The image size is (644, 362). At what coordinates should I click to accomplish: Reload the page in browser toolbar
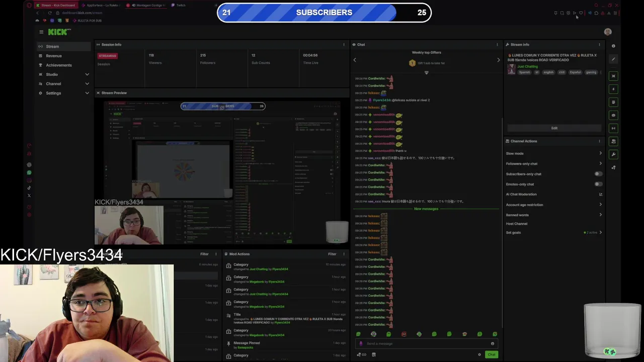coord(50,13)
